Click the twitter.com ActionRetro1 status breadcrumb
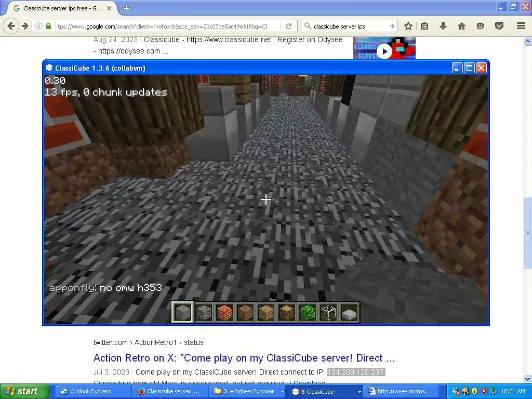The width and height of the screenshot is (532, 399). [x=148, y=342]
